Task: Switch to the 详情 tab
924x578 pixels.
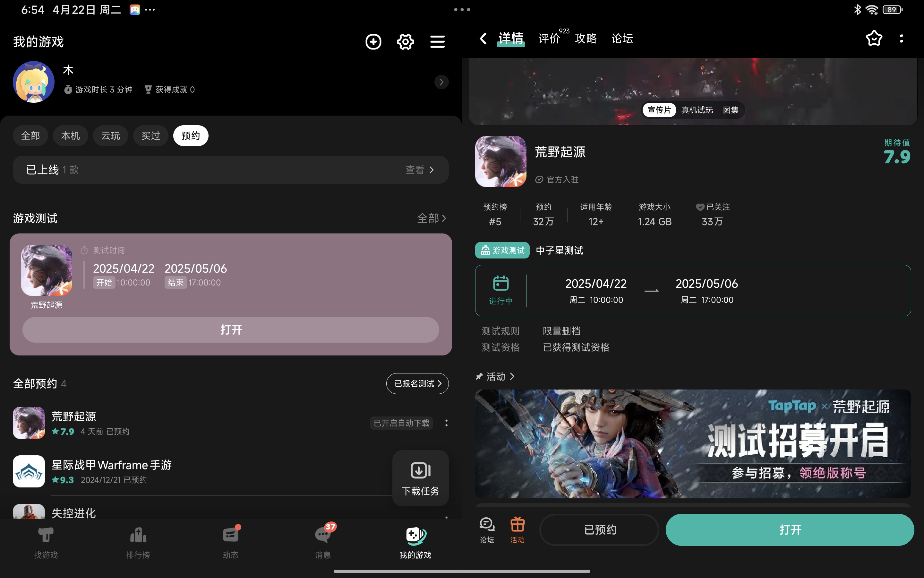Action: [x=510, y=39]
